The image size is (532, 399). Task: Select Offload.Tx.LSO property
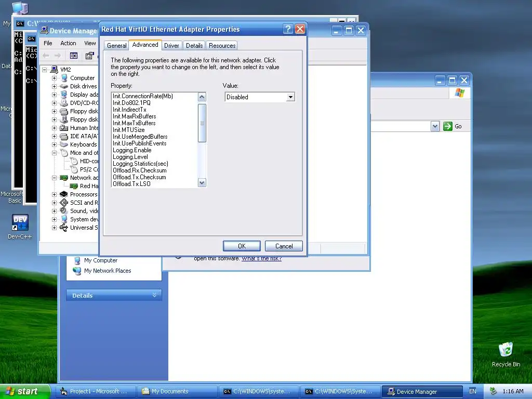pyautogui.click(x=131, y=184)
